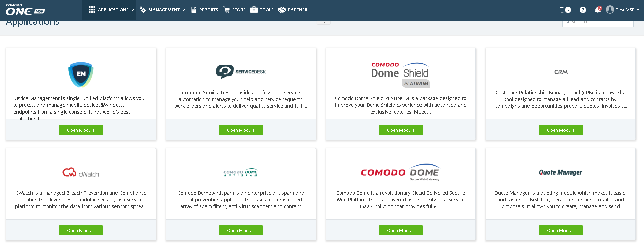644x249 pixels.
Task: Click the Comodo ONE MSP logo
Action: [x=25, y=10]
